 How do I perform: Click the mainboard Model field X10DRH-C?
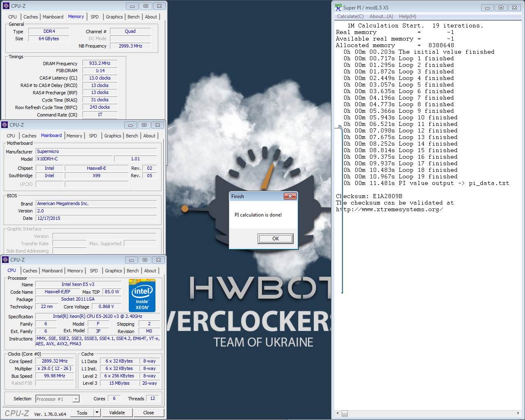click(x=74, y=159)
